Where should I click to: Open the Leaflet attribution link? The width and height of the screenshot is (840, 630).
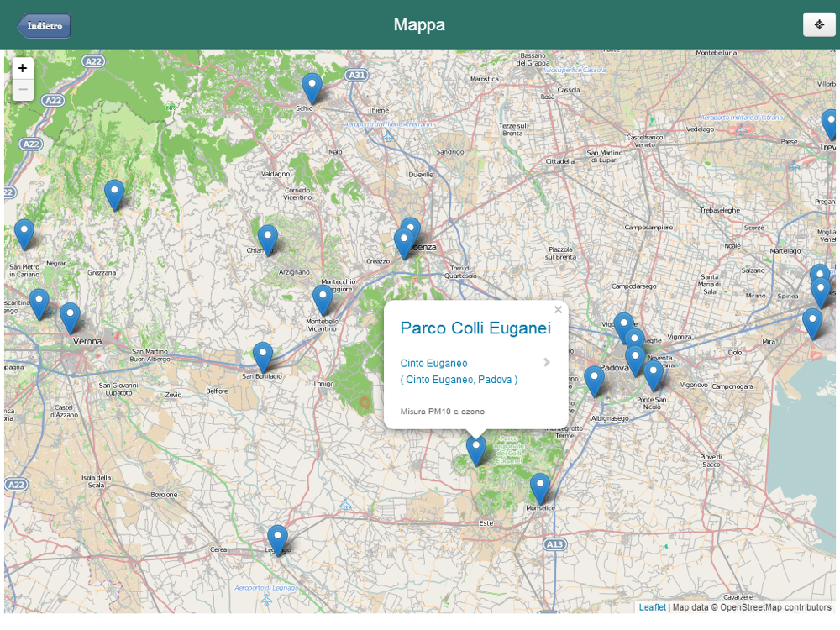tap(652, 607)
